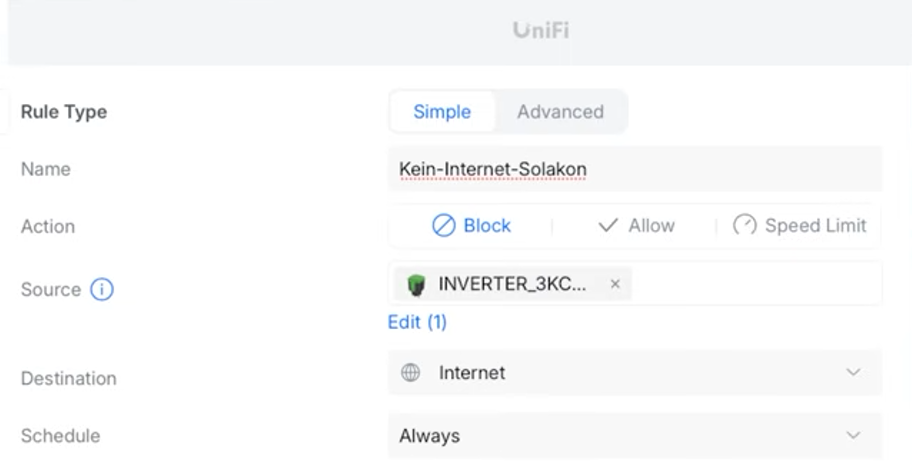
Task: Click the UniFi header title
Action: (541, 30)
